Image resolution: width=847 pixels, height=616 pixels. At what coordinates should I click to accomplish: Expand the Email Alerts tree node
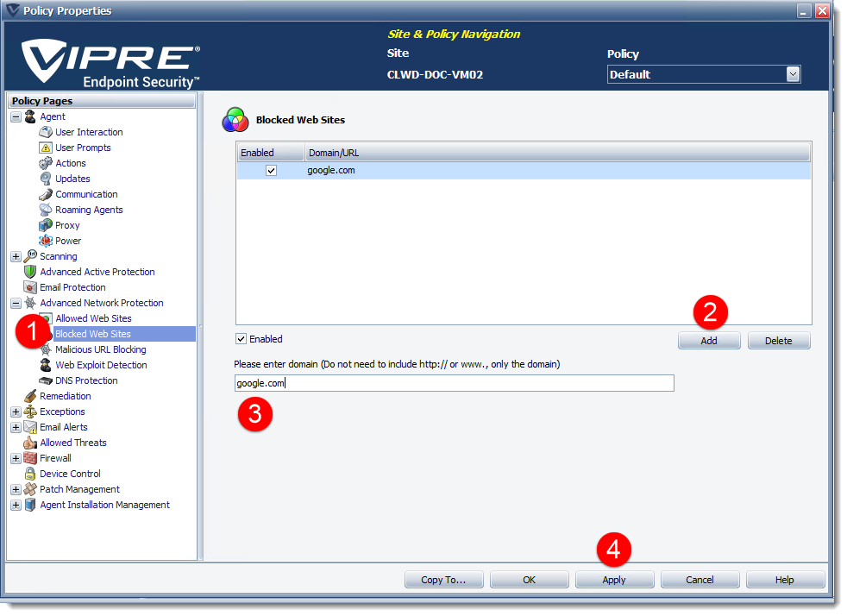pyautogui.click(x=16, y=427)
